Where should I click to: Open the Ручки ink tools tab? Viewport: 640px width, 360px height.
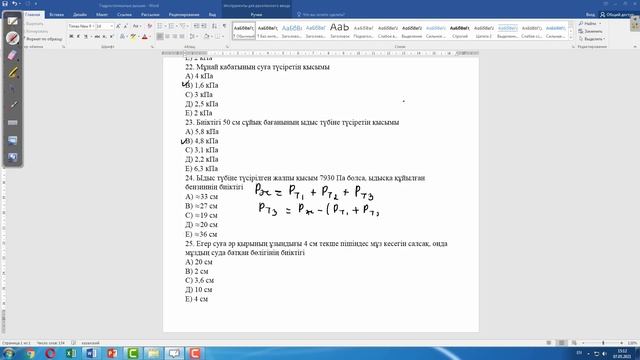pyautogui.click(x=256, y=15)
